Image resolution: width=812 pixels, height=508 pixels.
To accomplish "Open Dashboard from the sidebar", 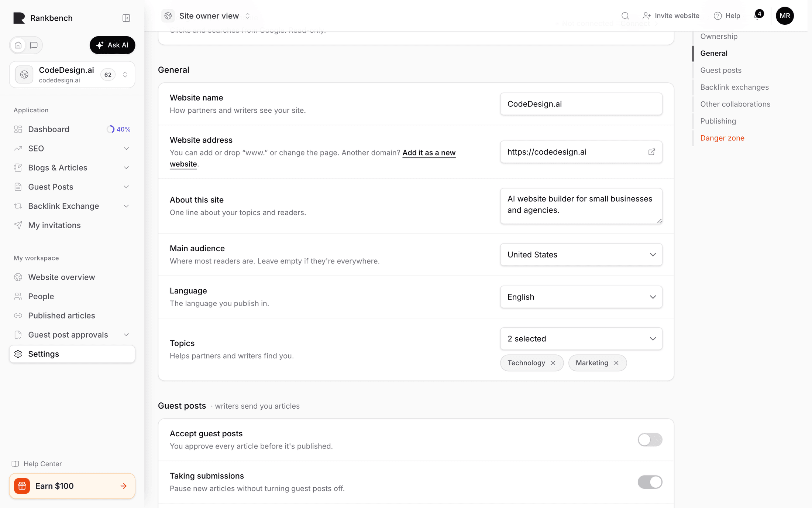I will [72, 129].
